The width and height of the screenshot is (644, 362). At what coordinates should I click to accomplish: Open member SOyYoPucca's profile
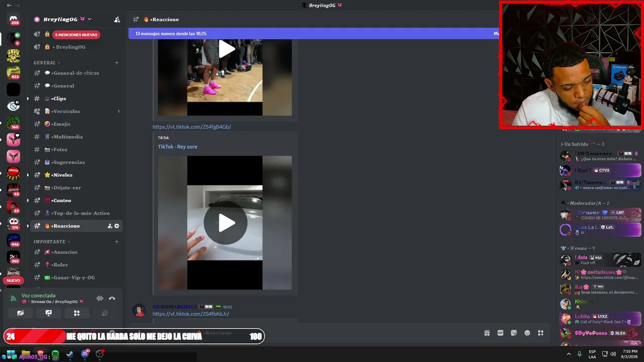(x=601, y=333)
